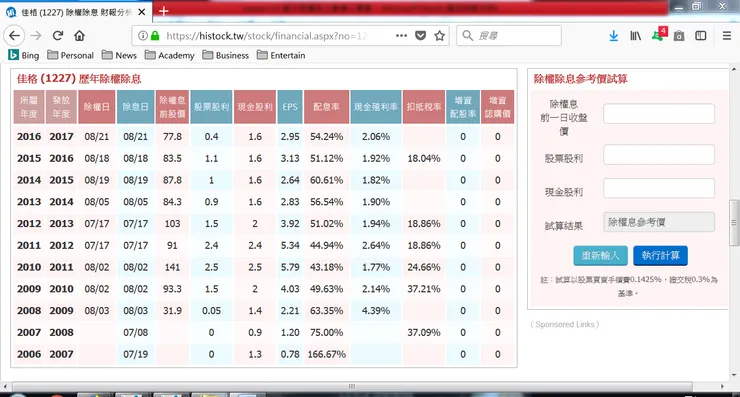This screenshot has width=740, height=397.
Task: Open page actions three-dot menu
Action: tap(401, 35)
